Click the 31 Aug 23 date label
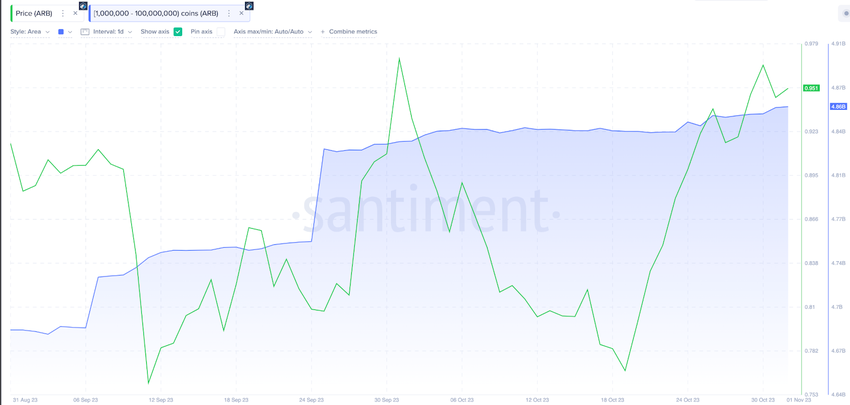The image size is (850, 405). pos(24,400)
